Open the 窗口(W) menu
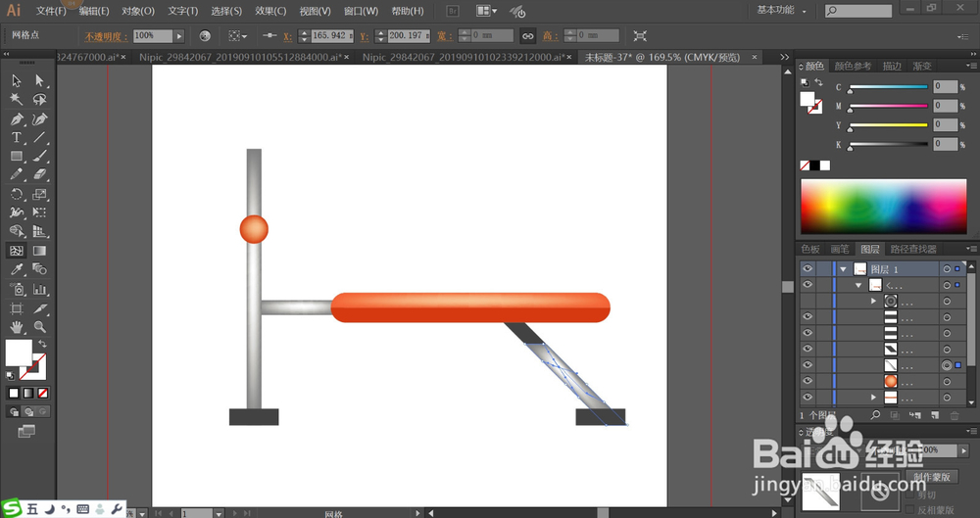 [x=361, y=11]
